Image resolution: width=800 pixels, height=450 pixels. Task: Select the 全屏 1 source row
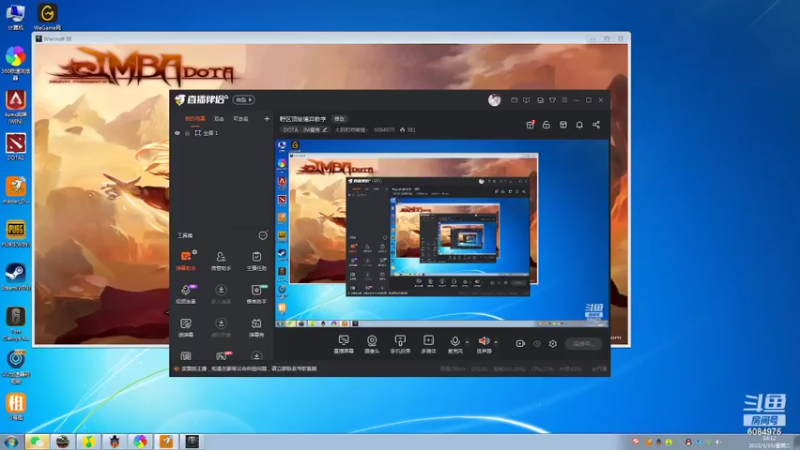click(221, 133)
